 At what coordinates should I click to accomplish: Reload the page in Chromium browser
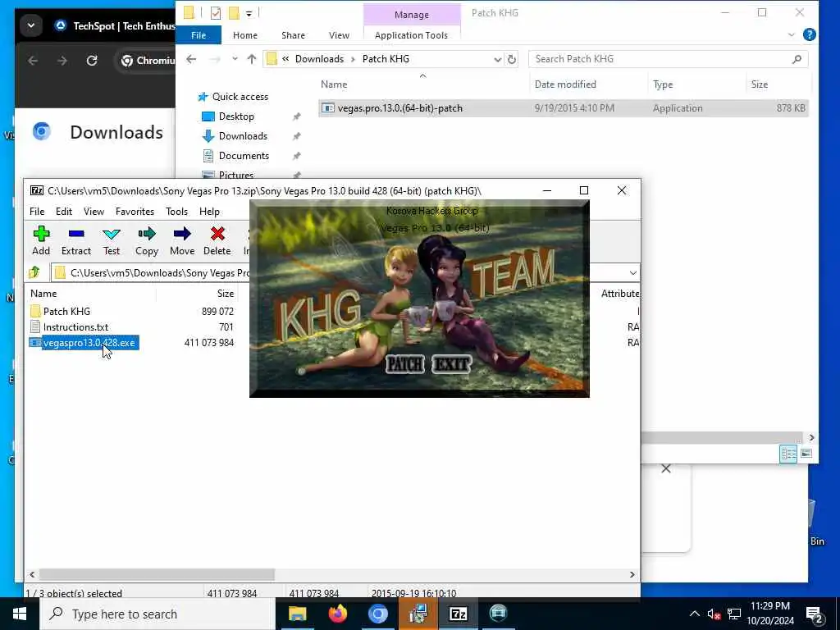(92, 61)
